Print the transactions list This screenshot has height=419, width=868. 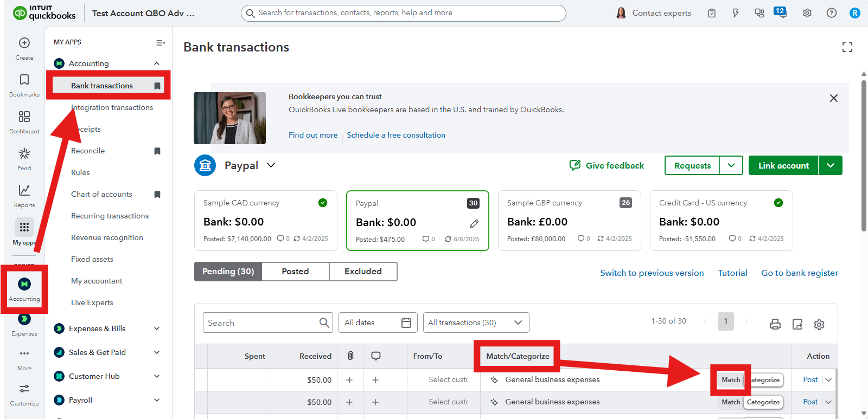775,324
